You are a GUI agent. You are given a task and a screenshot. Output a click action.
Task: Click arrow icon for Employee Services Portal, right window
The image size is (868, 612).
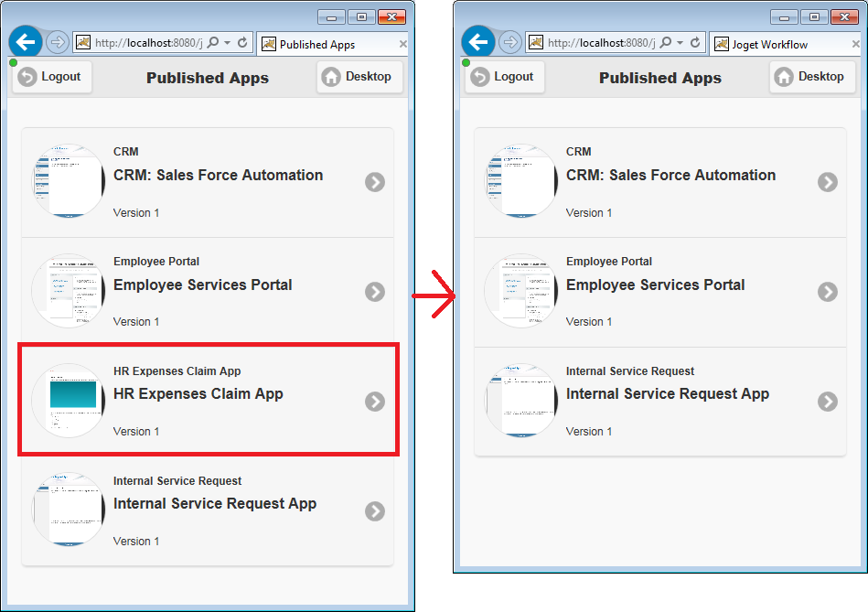coord(828,292)
